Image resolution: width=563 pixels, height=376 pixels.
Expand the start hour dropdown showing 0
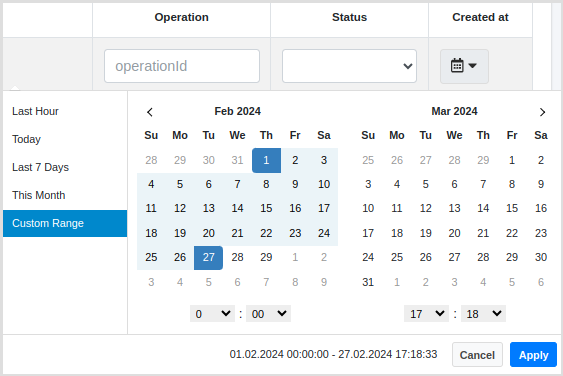(212, 314)
